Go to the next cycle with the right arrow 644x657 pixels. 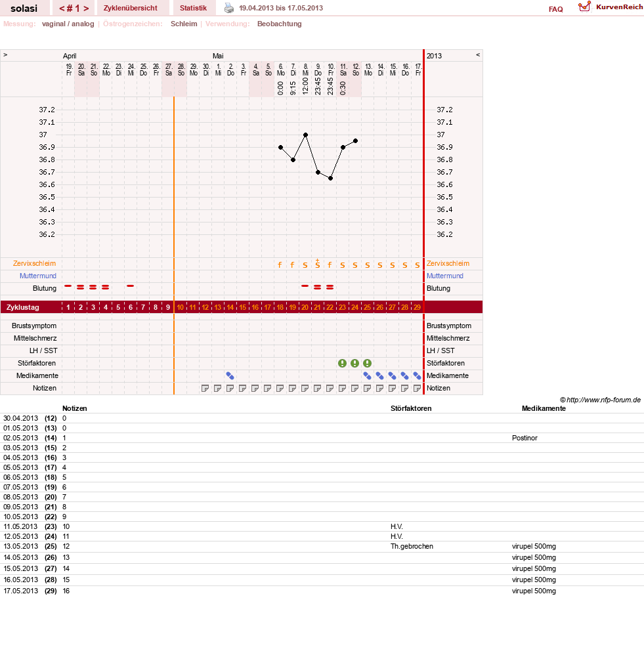86,9
